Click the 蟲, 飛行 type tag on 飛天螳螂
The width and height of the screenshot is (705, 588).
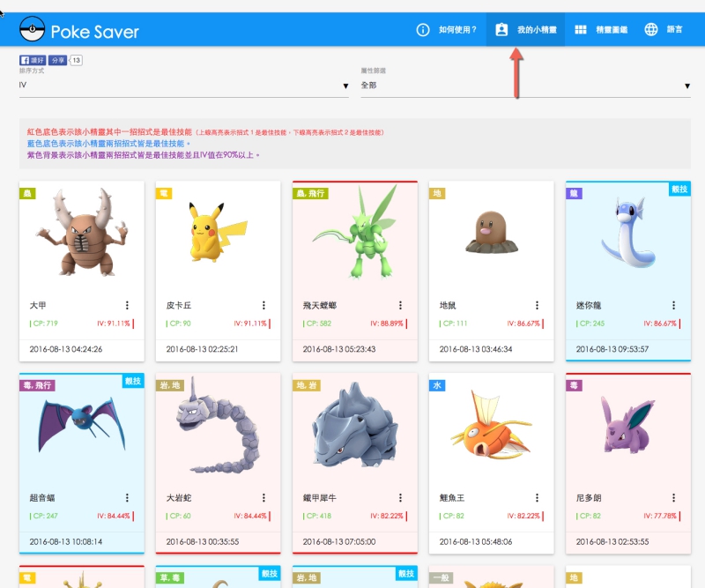(x=311, y=193)
